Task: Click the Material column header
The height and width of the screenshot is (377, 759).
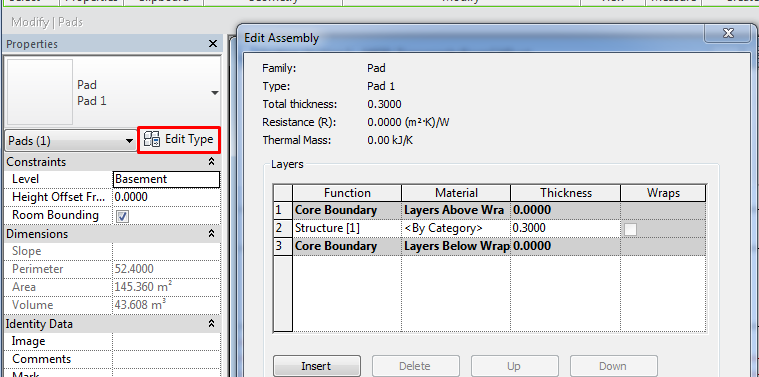Action: [x=456, y=193]
